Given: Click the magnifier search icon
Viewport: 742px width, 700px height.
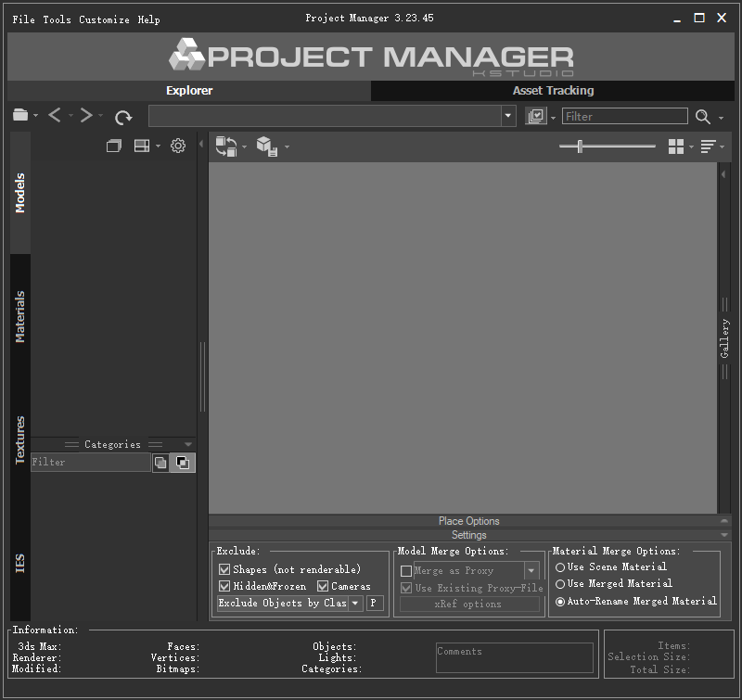Looking at the screenshot, I should 703,116.
